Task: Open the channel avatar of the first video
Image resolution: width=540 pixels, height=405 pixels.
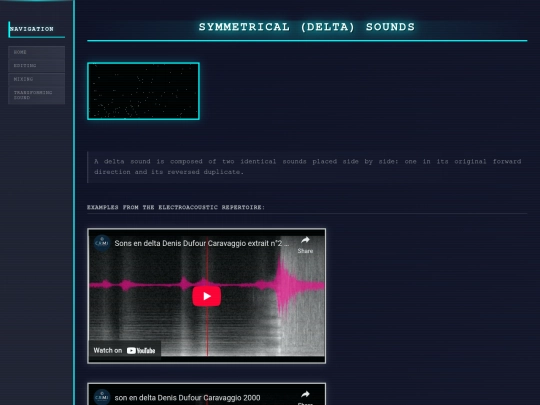Action: [x=102, y=243]
